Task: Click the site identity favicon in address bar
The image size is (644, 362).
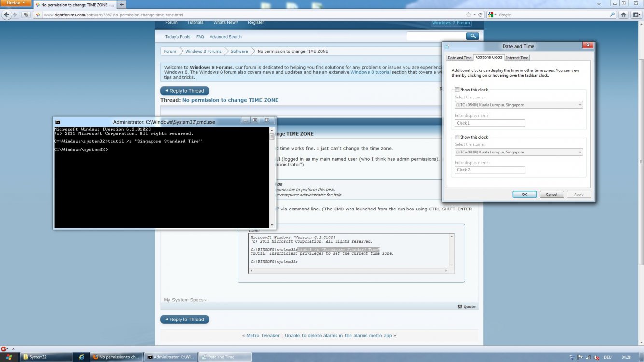Action: point(38,15)
